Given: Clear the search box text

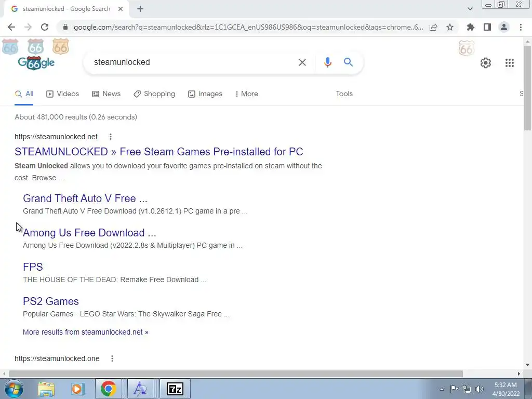Looking at the screenshot, I should point(302,62).
